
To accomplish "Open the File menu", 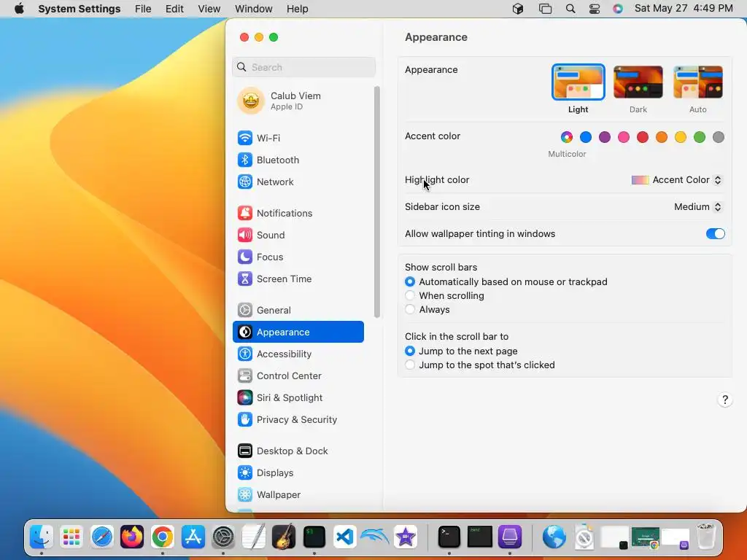I will tap(143, 9).
